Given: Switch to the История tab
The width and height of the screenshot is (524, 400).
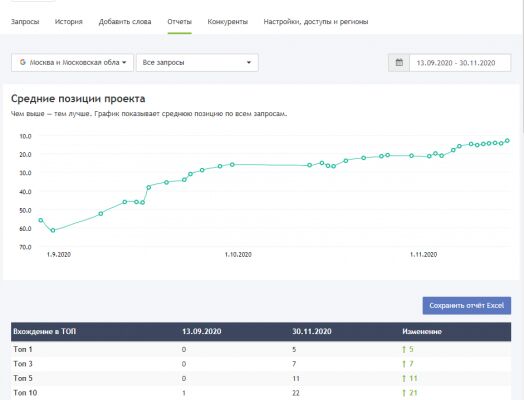Looking at the screenshot, I should click(69, 22).
